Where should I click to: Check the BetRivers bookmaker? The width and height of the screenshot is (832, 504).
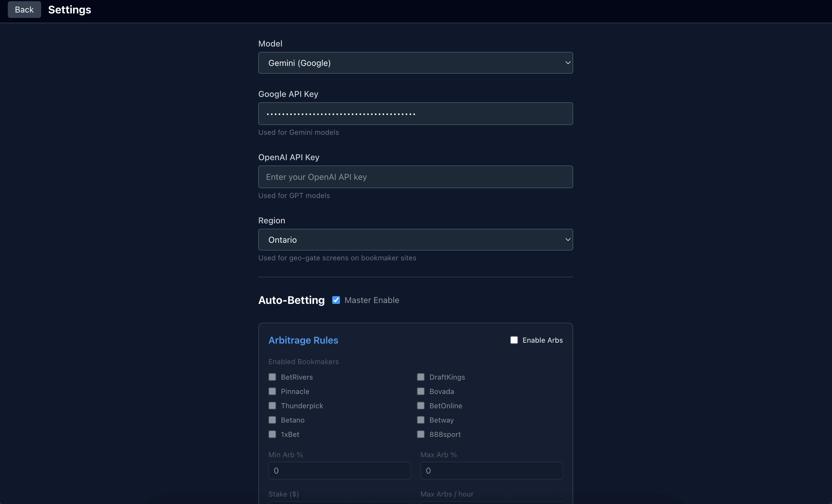coord(272,377)
